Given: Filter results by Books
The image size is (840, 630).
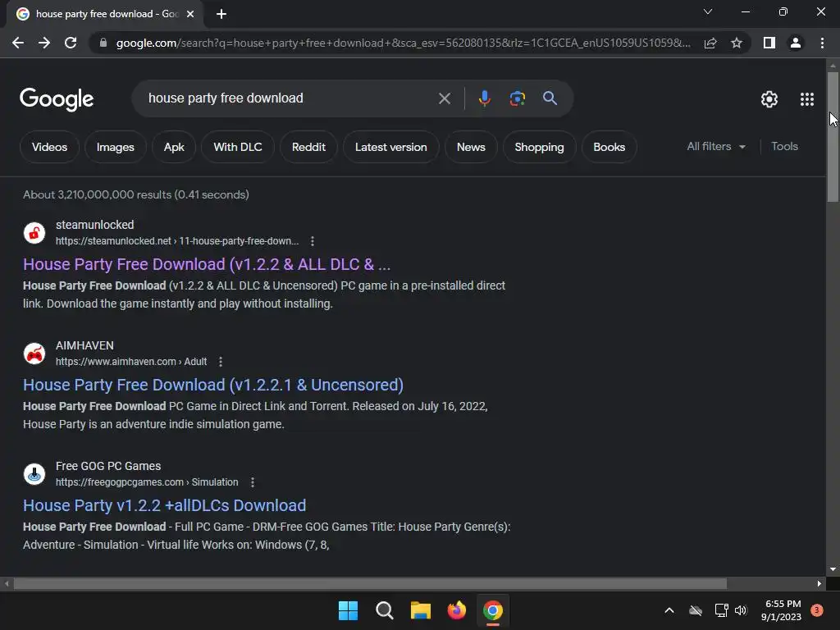Looking at the screenshot, I should pos(609,147).
